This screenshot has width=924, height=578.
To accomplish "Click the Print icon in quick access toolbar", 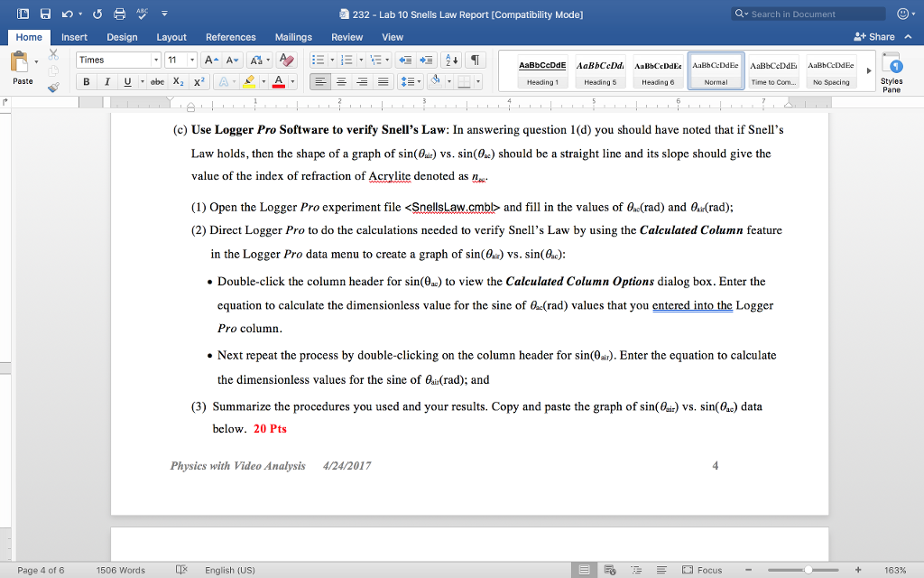I will pos(118,14).
